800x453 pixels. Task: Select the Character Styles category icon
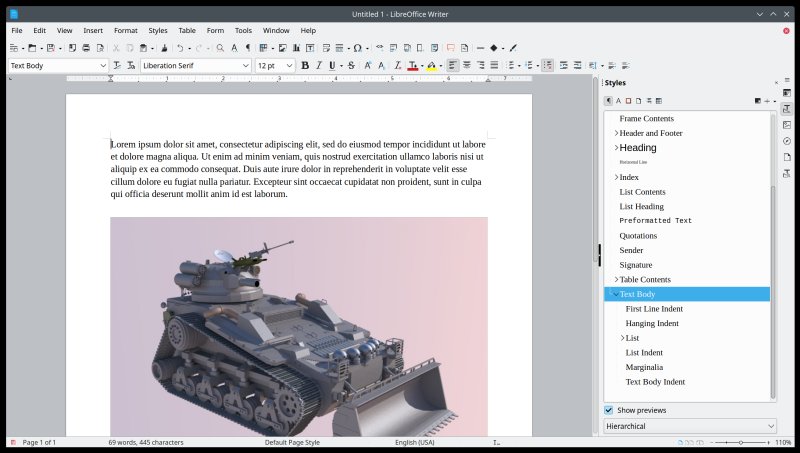pyautogui.click(x=619, y=101)
